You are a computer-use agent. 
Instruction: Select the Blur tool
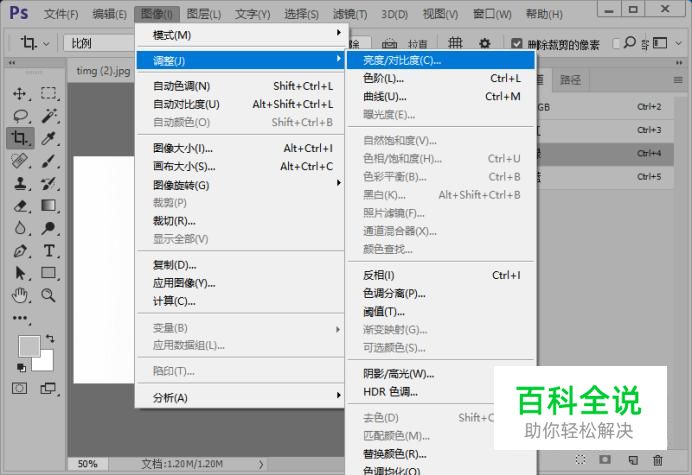tap(20, 228)
